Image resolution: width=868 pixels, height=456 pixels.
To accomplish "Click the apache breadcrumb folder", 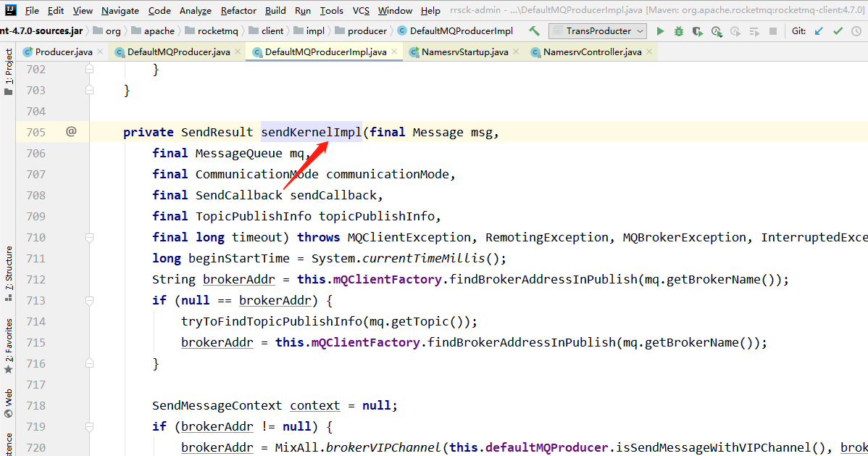I will (153, 31).
